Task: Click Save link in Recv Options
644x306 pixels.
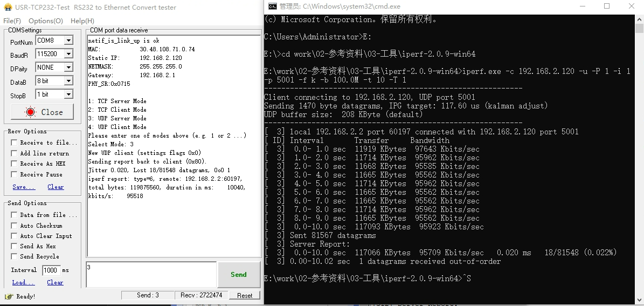Action: click(x=24, y=187)
